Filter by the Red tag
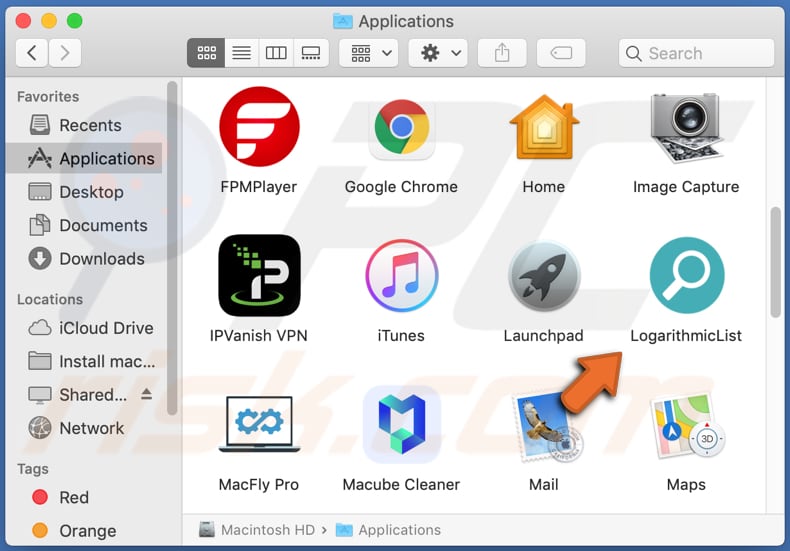Image resolution: width=790 pixels, height=551 pixels. point(84,498)
